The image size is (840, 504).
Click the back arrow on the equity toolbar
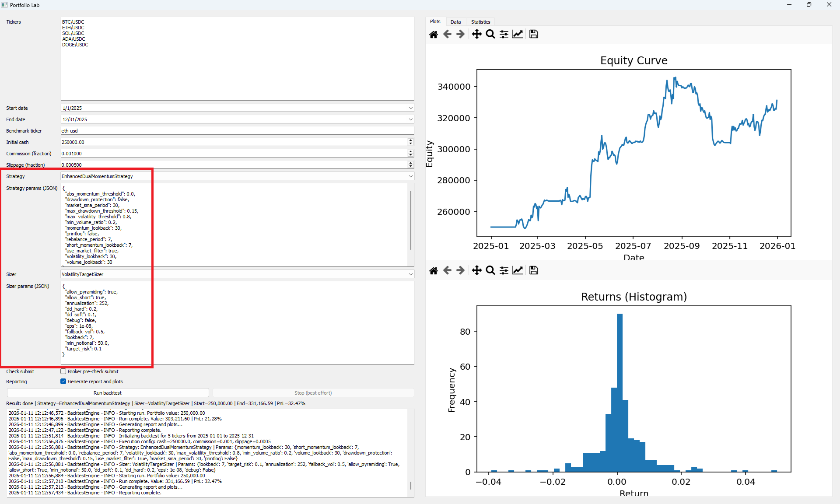tap(447, 34)
